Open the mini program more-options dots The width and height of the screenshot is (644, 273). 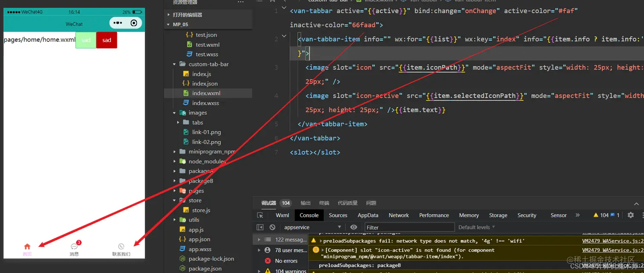[x=118, y=23]
